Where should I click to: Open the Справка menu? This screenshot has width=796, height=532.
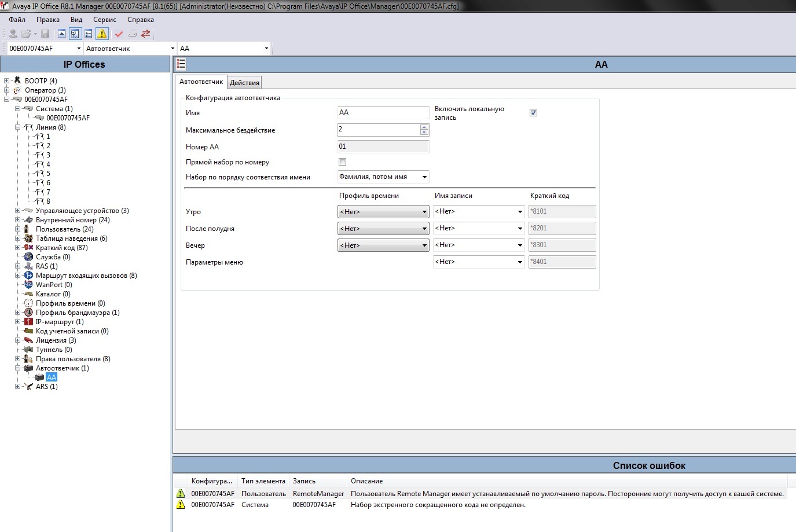[x=141, y=20]
